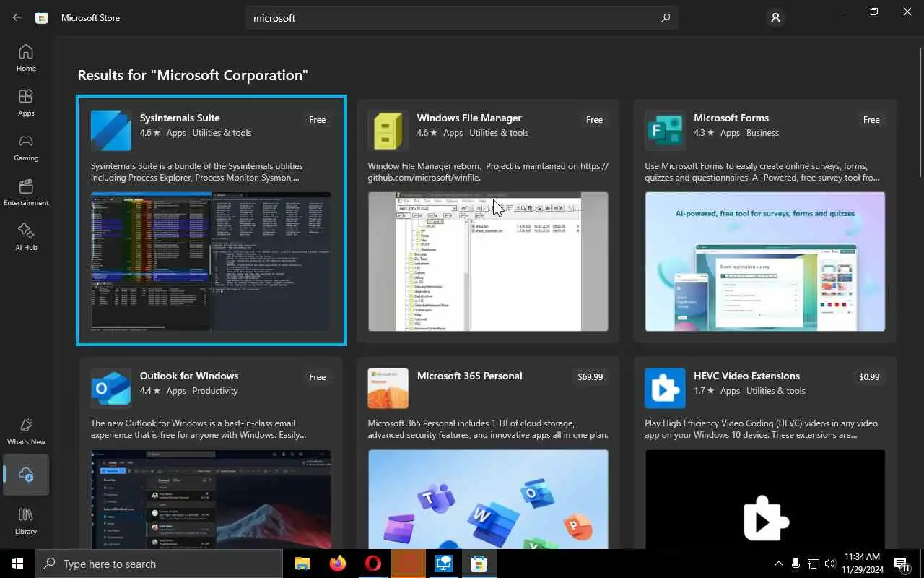Screen dimensions: 924x578
Task: Open Home in the sidebar
Action: coord(26,58)
